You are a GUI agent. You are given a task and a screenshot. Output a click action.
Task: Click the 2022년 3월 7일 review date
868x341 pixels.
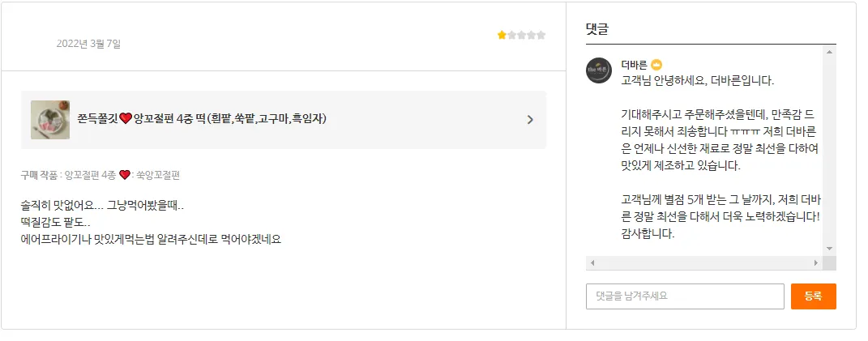click(x=88, y=44)
